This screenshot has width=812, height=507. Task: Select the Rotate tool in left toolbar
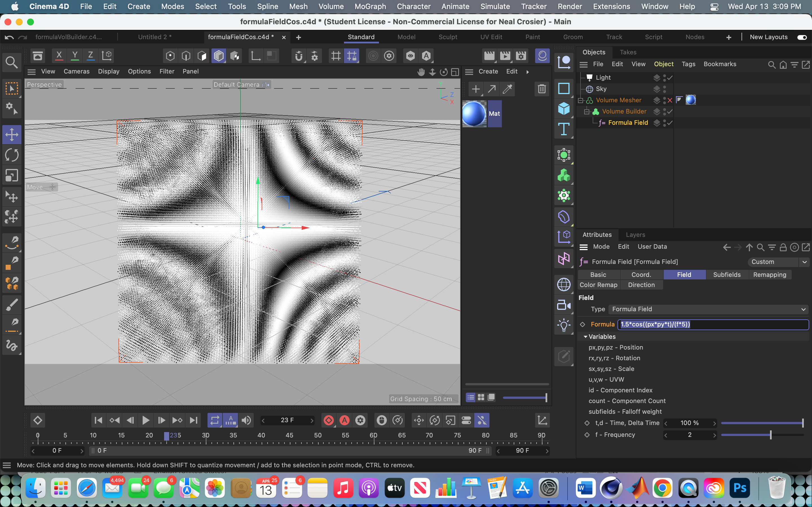(x=12, y=155)
